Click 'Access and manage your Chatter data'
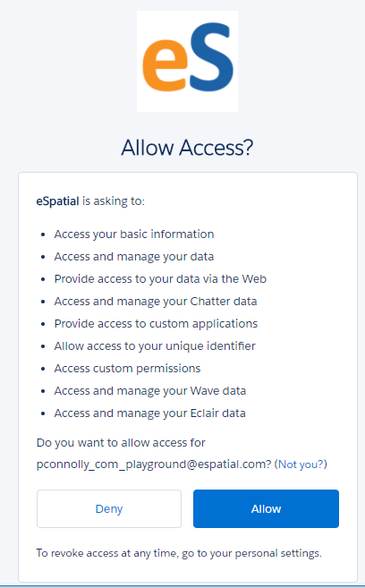 point(156,302)
